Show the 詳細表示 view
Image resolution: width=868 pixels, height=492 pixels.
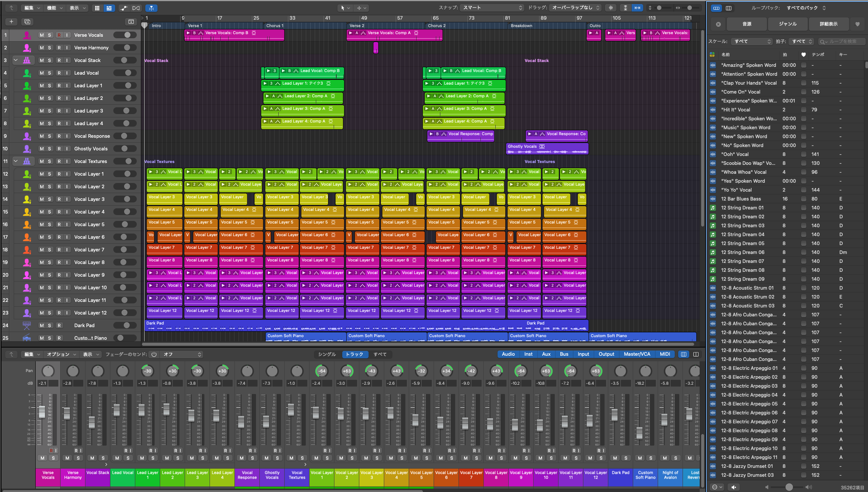pyautogui.click(x=828, y=23)
